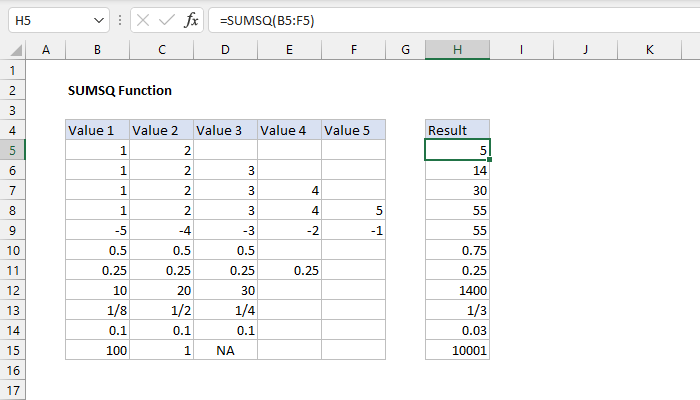Open the Name Box dropdown arrow
This screenshot has width=700, height=400.
[x=99, y=21]
